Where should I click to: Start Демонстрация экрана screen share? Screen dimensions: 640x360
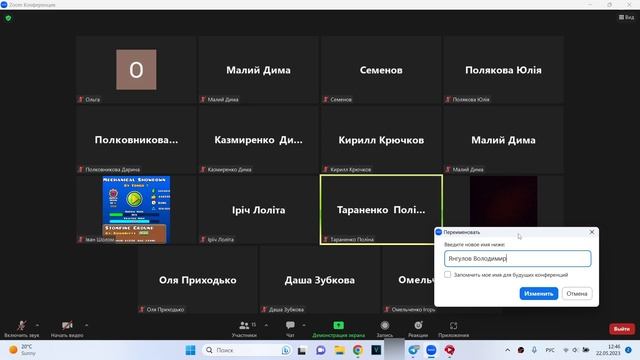[x=338, y=329]
